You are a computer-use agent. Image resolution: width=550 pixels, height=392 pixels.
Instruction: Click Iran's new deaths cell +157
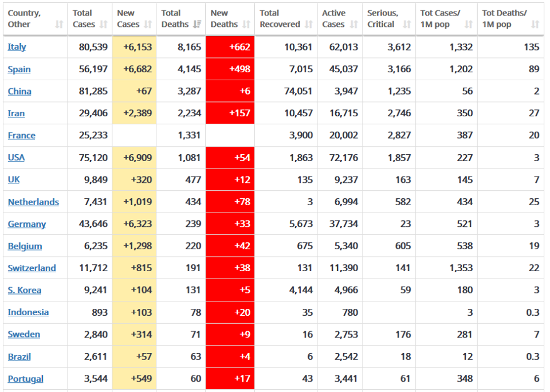point(230,113)
